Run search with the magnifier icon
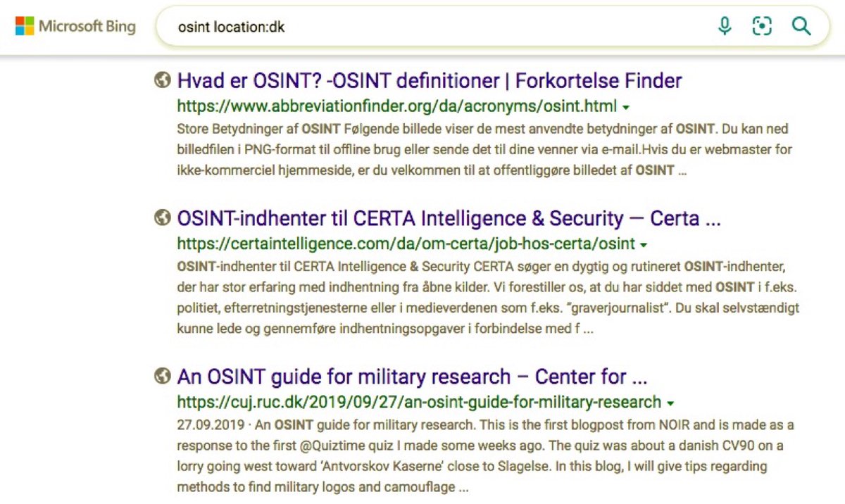 (801, 27)
